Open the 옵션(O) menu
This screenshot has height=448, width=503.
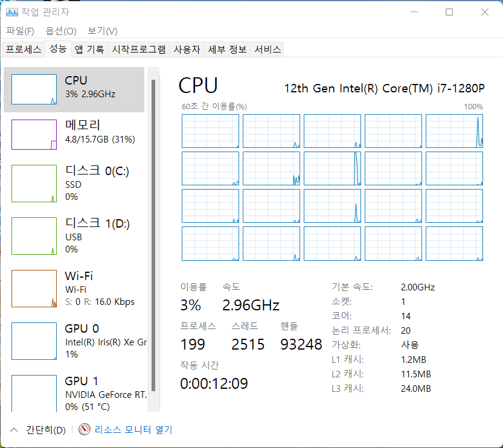(x=61, y=31)
